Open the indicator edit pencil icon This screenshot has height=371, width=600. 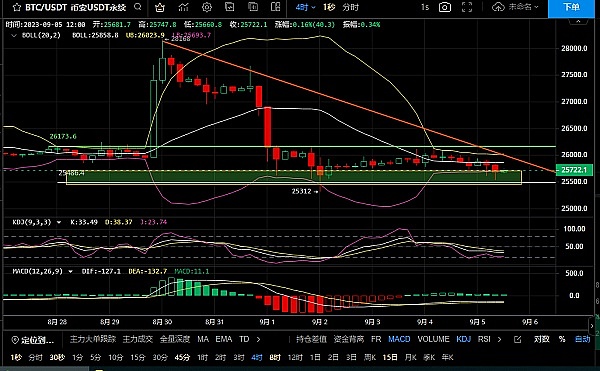[518, 339]
